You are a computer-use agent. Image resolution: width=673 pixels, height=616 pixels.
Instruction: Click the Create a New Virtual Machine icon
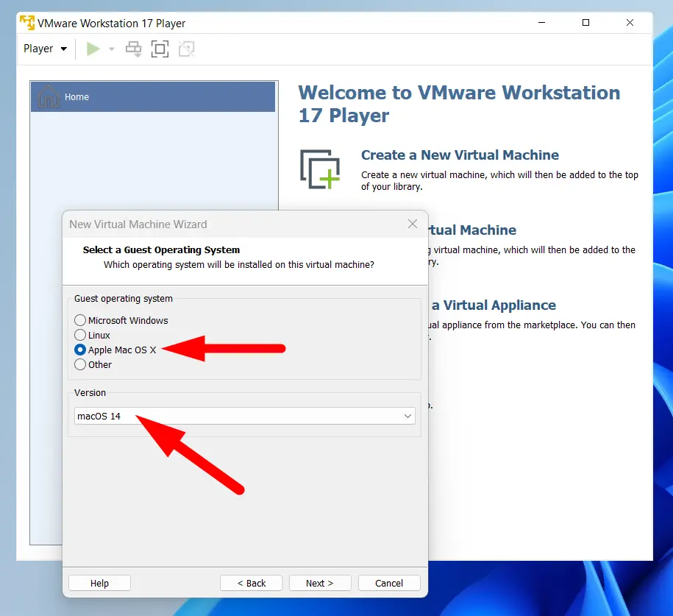[320, 169]
